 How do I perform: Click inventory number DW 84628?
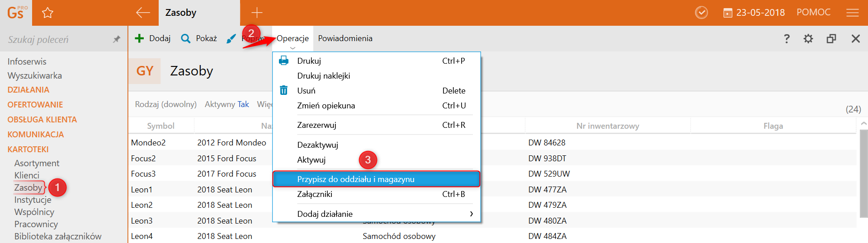coord(547,143)
